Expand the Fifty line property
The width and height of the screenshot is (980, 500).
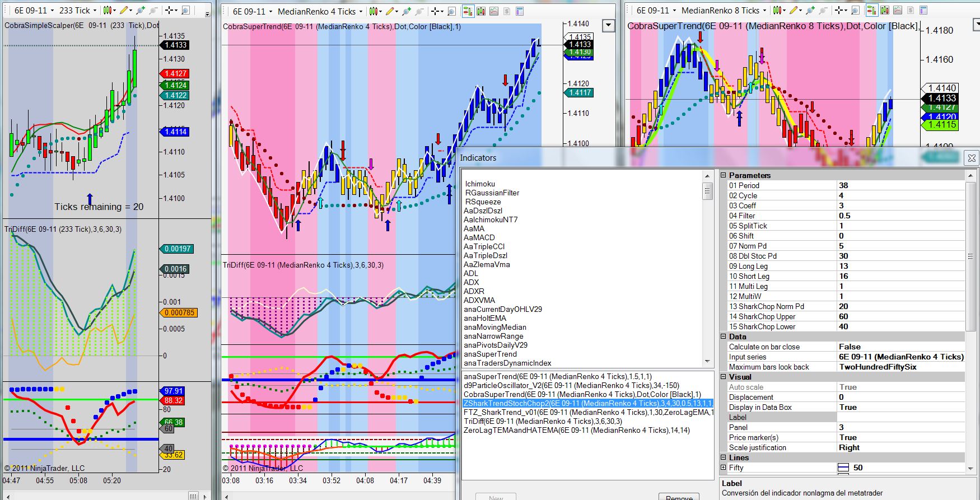[723, 468]
